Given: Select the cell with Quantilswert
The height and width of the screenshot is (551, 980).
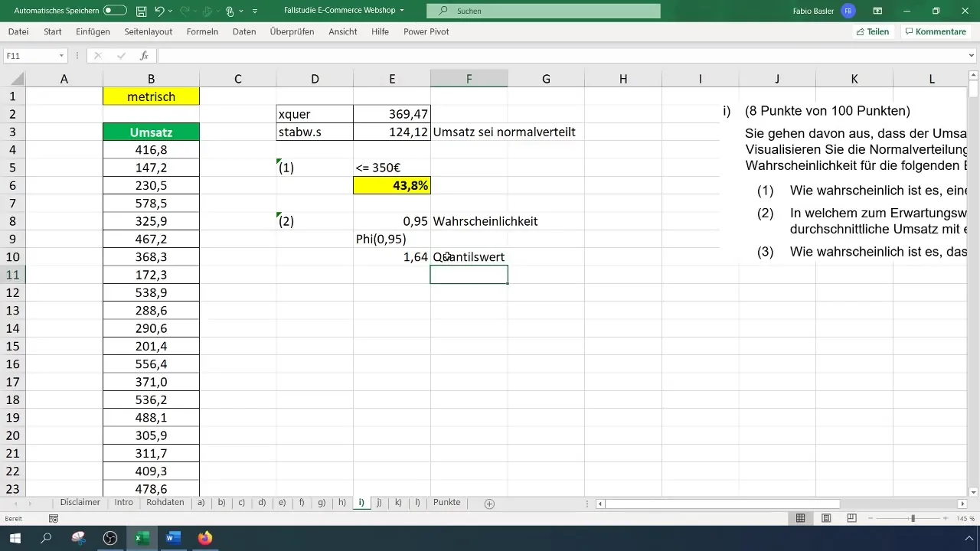Looking at the screenshot, I should tap(469, 257).
